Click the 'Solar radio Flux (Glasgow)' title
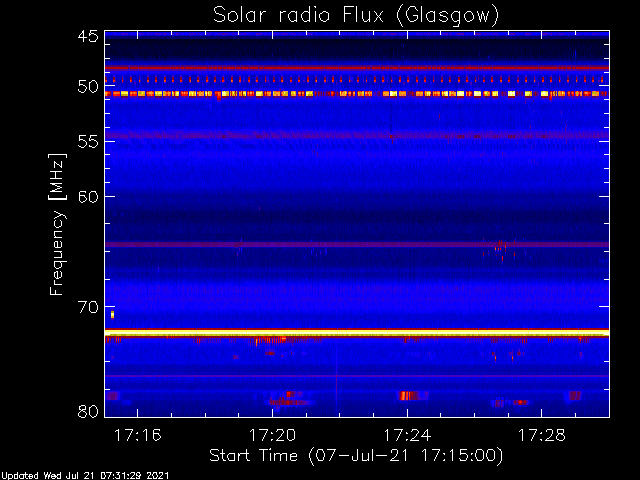The width and height of the screenshot is (640, 480). pos(356,16)
